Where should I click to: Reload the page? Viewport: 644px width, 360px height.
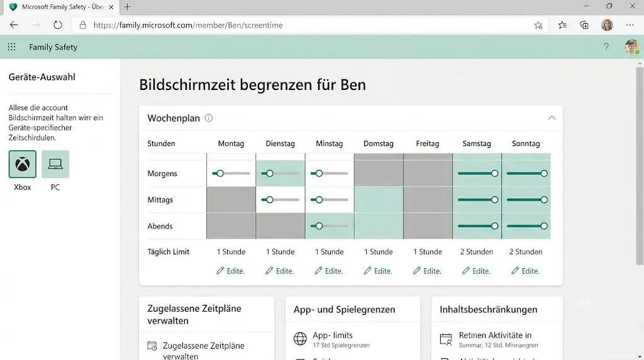(x=58, y=25)
